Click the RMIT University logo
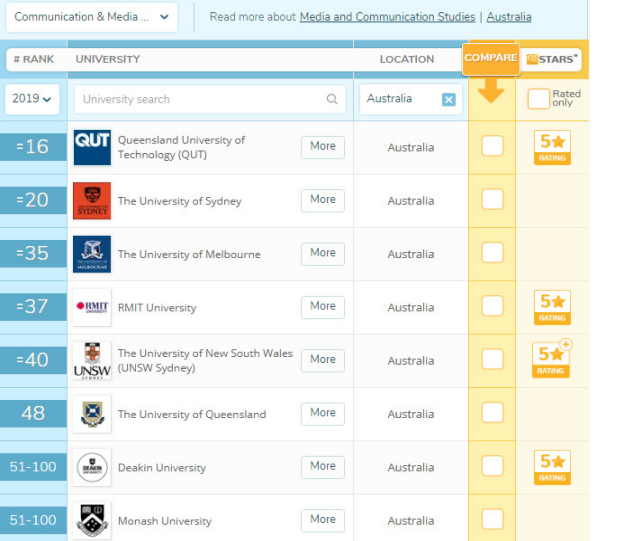This screenshot has width=625, height=541. tap(92, 307)
